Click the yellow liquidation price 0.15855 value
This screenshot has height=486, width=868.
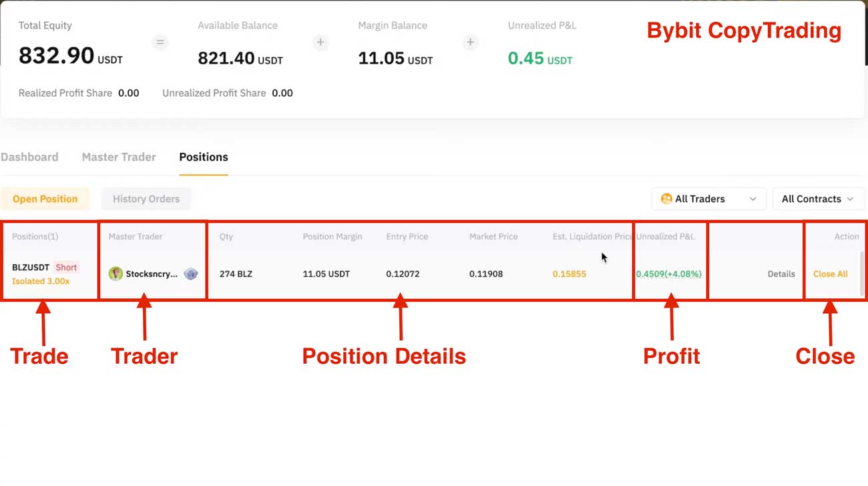[569, 274]
